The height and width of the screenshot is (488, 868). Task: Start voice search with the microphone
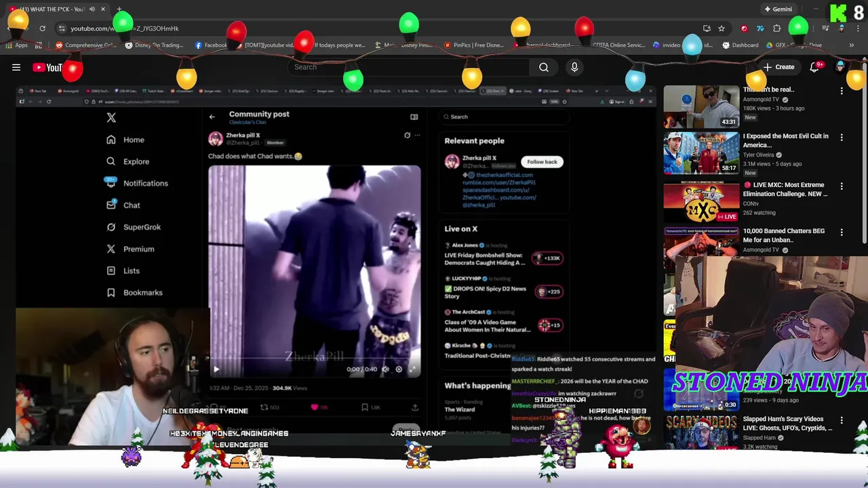pos(574,67)
